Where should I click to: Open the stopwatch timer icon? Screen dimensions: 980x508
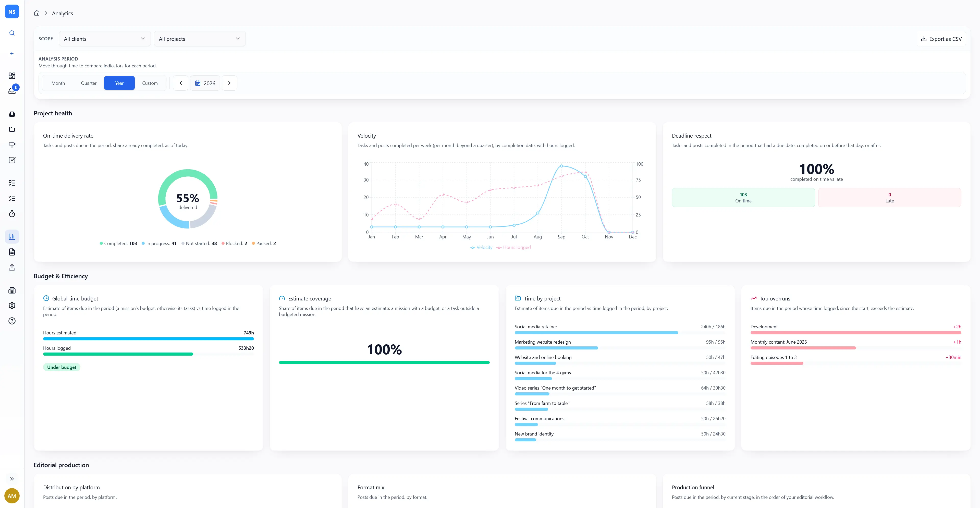(12, 214)
